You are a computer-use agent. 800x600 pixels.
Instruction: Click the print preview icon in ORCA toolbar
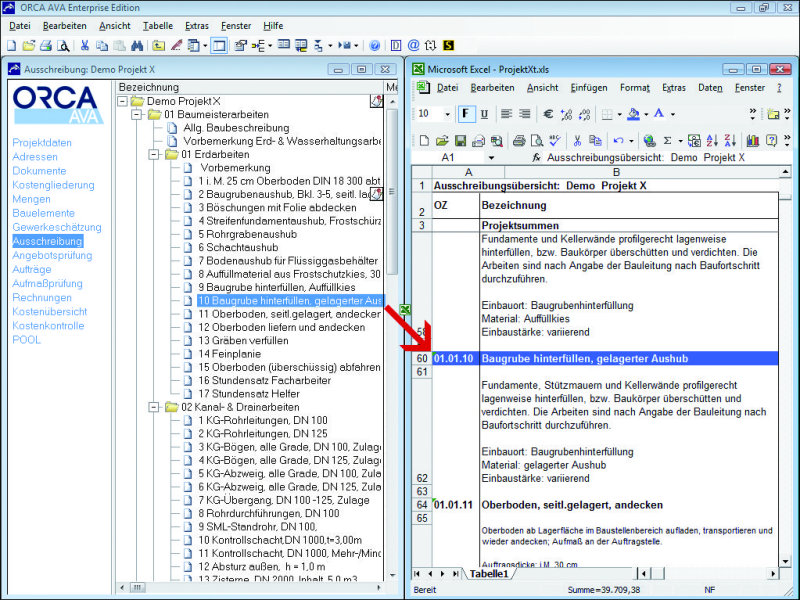point(63,46)
